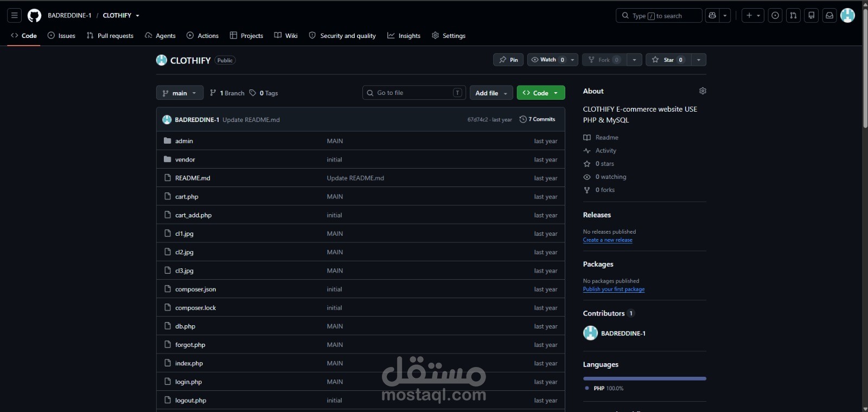Expand the Add file dropdown
Image resolution: width=868 pixels, height=412 pixels.
pyautogui.click(x=492, y=93)
